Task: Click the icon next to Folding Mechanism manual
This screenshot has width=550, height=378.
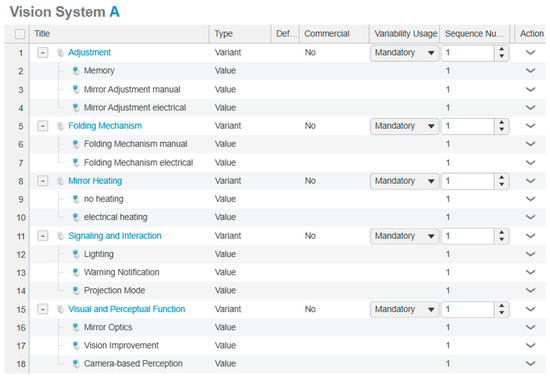Action: pyautogui.click(x=76, y=144)
